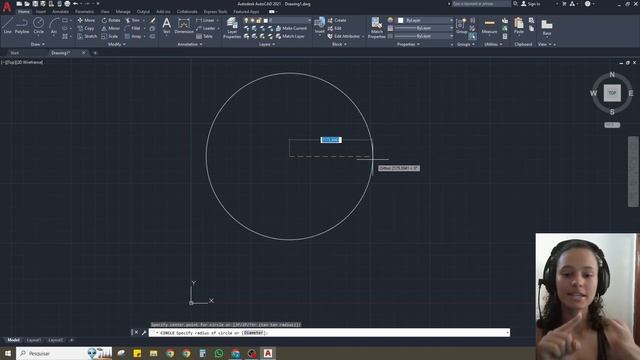Expand the Properties panel
Viewport: 640px width, 360px height.
[x=408, y=44]
